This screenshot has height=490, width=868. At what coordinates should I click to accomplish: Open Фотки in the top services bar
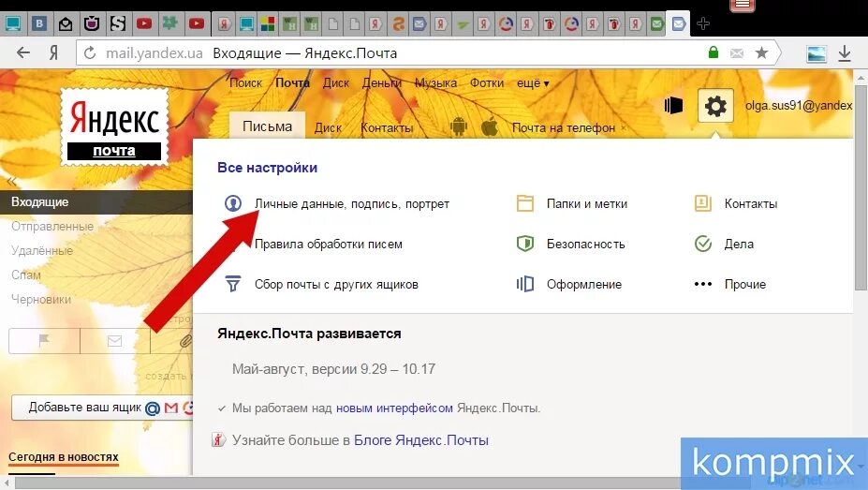coord(487,83)
